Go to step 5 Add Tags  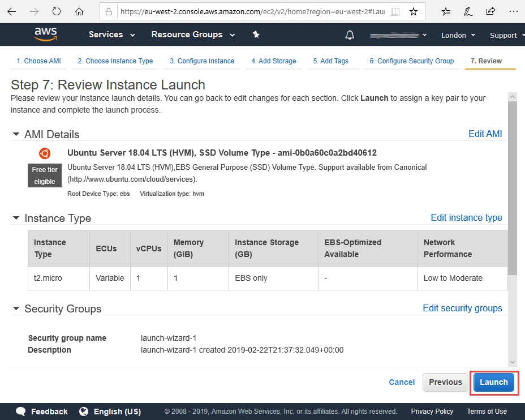point(330,61)
